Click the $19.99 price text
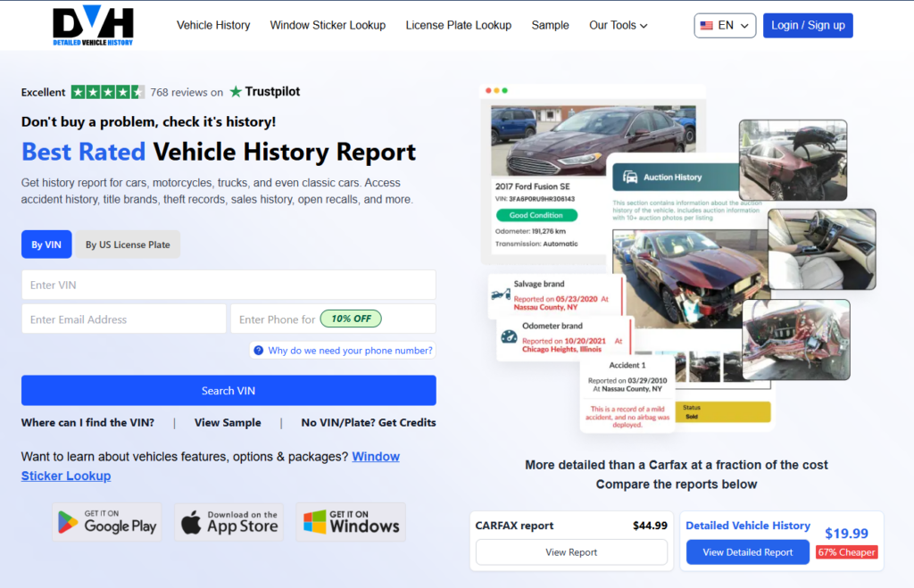 point(846,534)
